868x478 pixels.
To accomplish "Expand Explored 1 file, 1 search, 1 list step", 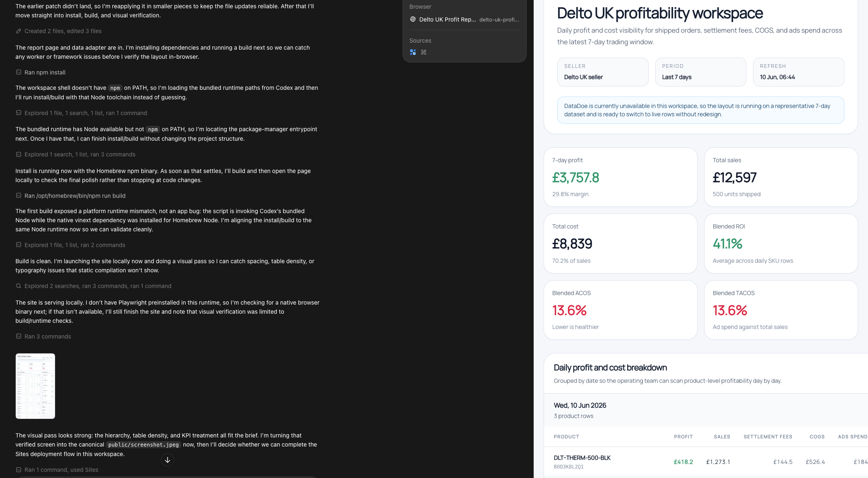I will coord(86,113).
